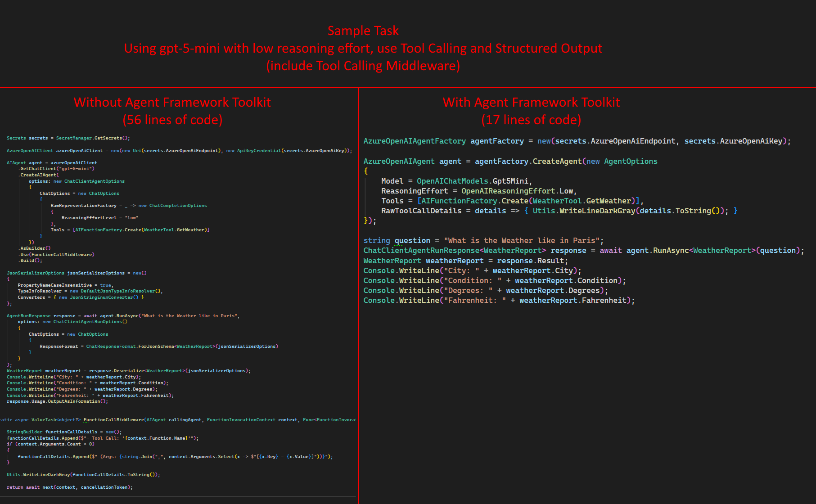Viewport: 816px width, 504px height.
Task: Select "StringBuilder functionCallDetails = new();" line
Action: [64, 432]
